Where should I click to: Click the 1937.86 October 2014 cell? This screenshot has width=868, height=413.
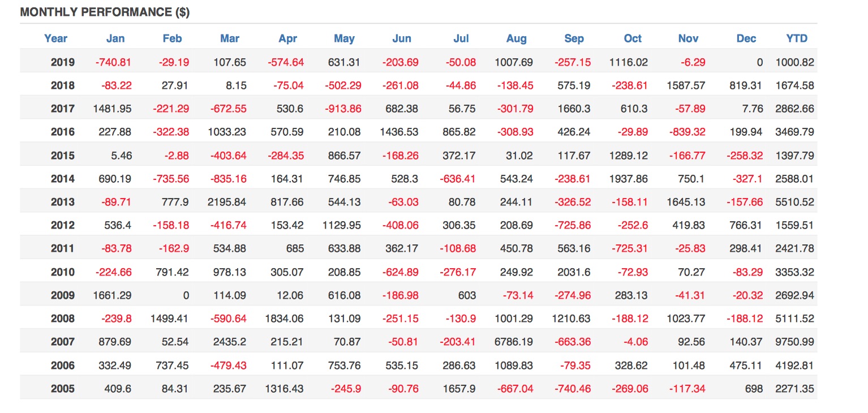(628, 179)
